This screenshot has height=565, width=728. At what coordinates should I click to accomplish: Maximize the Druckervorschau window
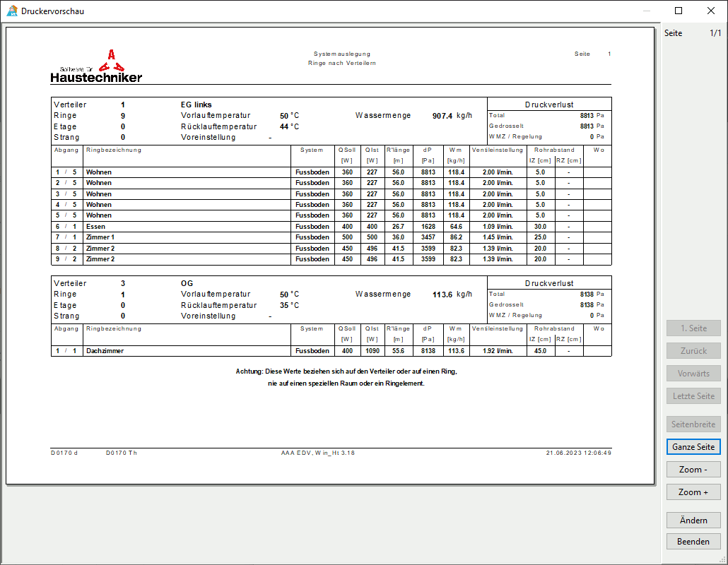pyautogui.click(x=679, y=11)
